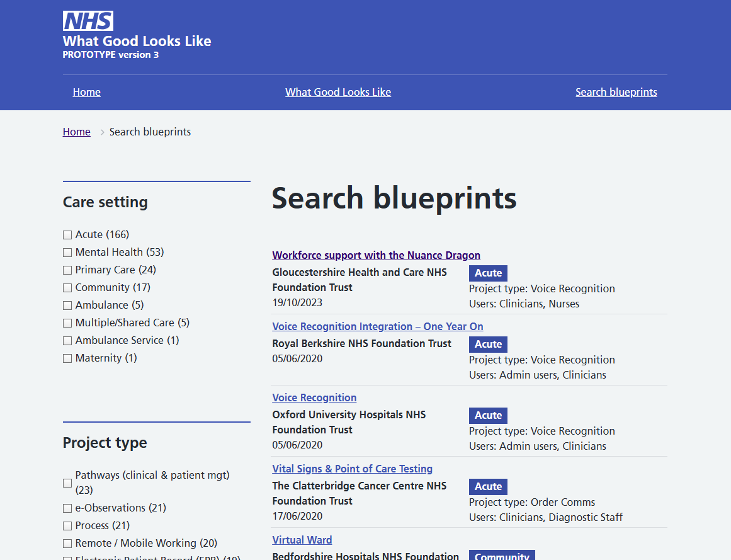Screen dimensions: 731x560
Task: Check the Mental Health (53) checkbox
Action: (x=67, y=252)
